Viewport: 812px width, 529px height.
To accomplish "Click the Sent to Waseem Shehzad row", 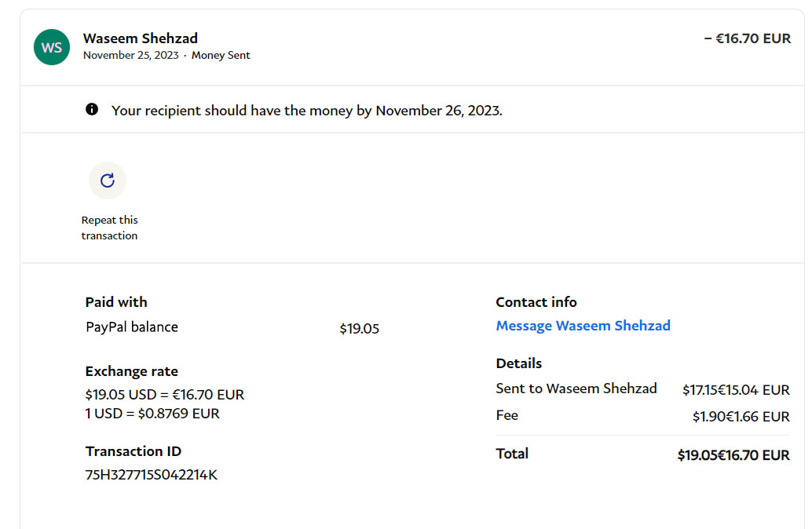I will (642, 389).
